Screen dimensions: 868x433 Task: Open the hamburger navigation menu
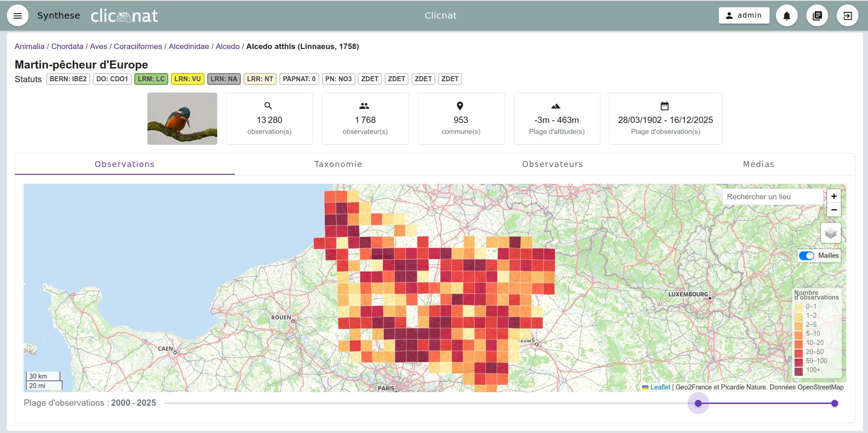pyautogui.click(x=18, y=16)
